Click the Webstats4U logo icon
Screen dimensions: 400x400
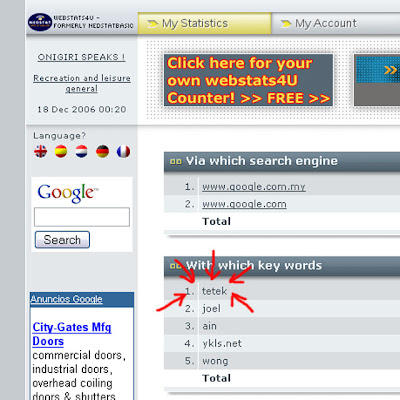pos(40,22)
